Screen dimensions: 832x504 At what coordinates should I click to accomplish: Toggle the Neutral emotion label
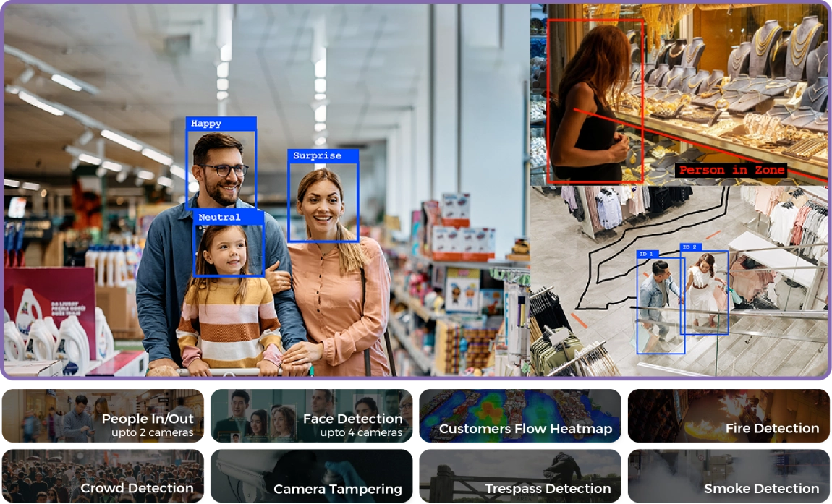click(219, 217)
